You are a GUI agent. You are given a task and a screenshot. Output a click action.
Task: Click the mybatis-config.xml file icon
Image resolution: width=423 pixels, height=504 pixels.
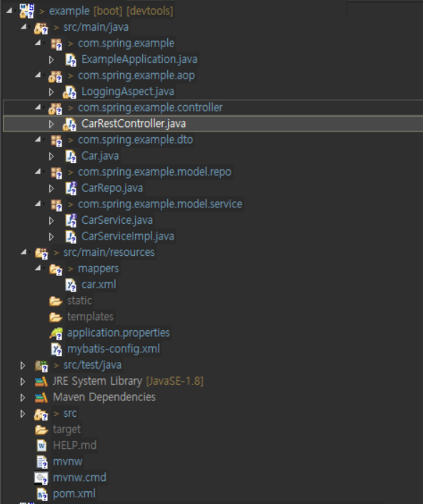(x=57, y=349)
